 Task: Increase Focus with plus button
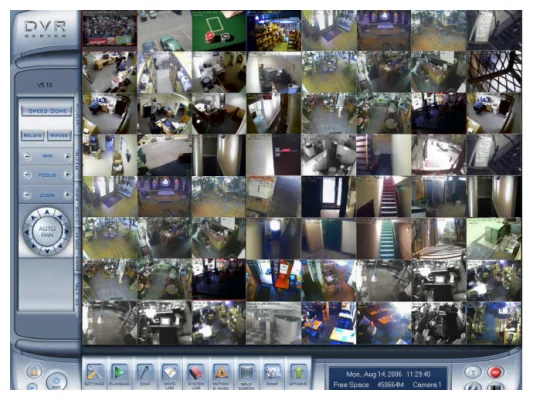coord(67,175)
